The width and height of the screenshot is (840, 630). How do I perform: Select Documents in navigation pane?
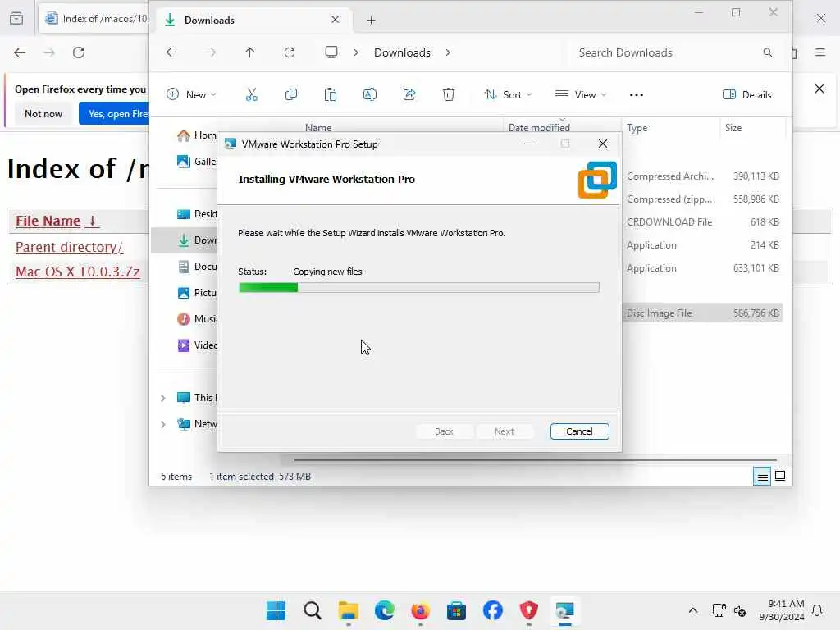pyautogui.click(x=197, y=267)
